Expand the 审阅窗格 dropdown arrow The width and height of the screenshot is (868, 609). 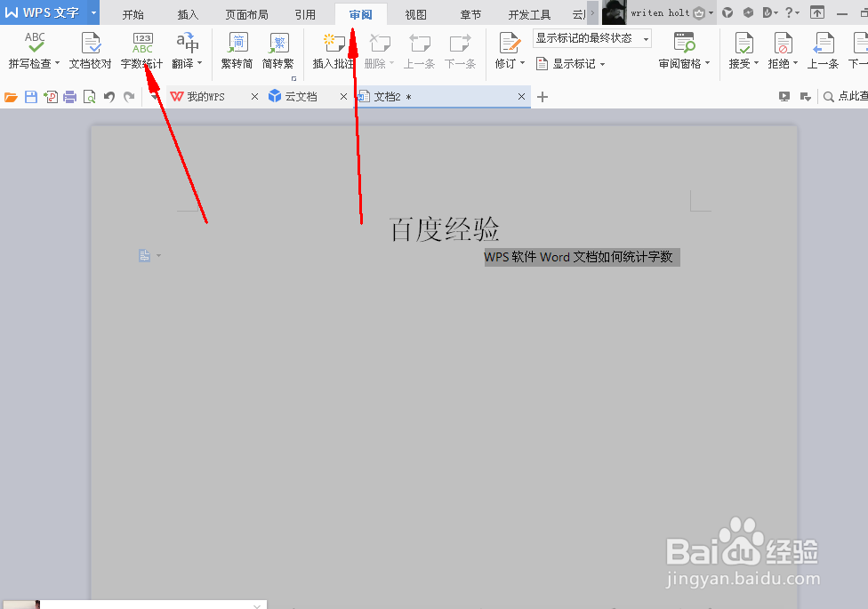click(707, 63)
